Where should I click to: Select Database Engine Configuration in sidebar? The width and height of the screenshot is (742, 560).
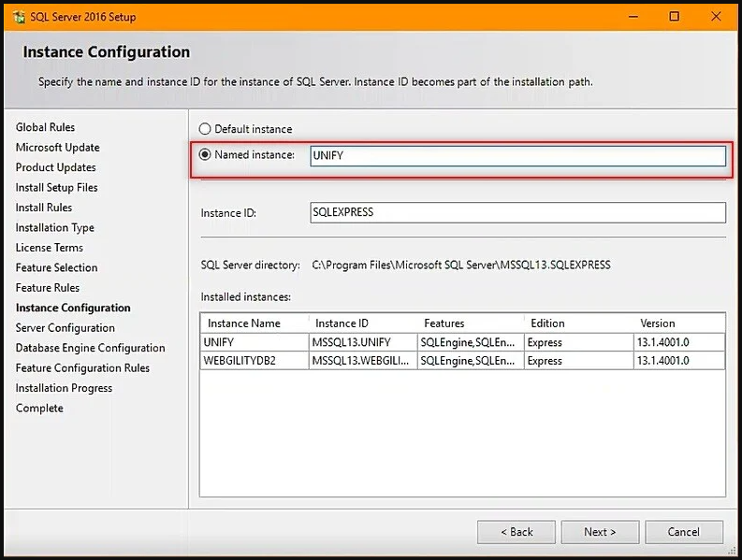(90, 348)
